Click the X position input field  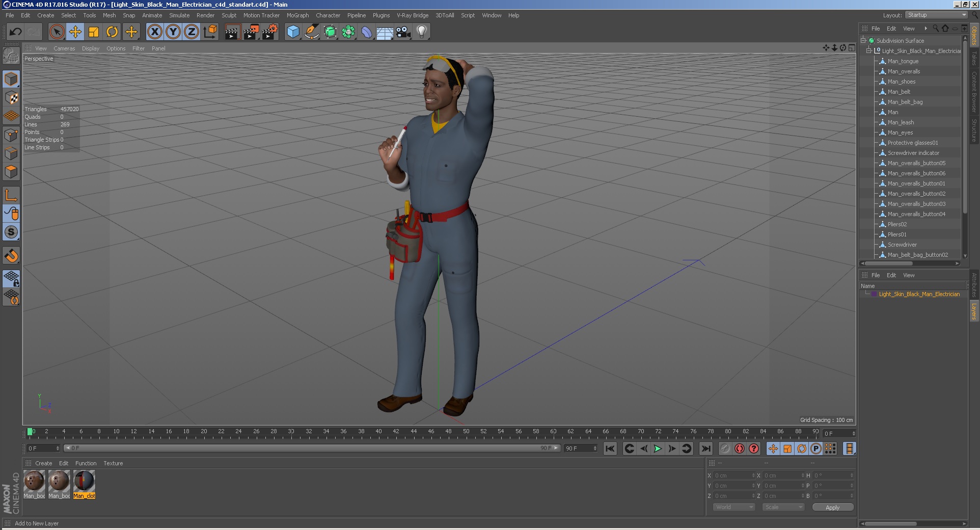pyautogui.click(x=733, y=475)
